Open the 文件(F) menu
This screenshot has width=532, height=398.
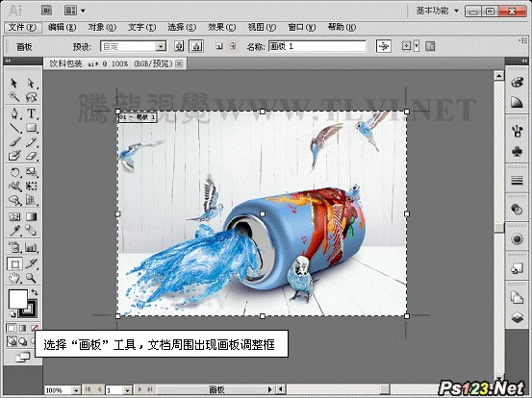point(22,28)
